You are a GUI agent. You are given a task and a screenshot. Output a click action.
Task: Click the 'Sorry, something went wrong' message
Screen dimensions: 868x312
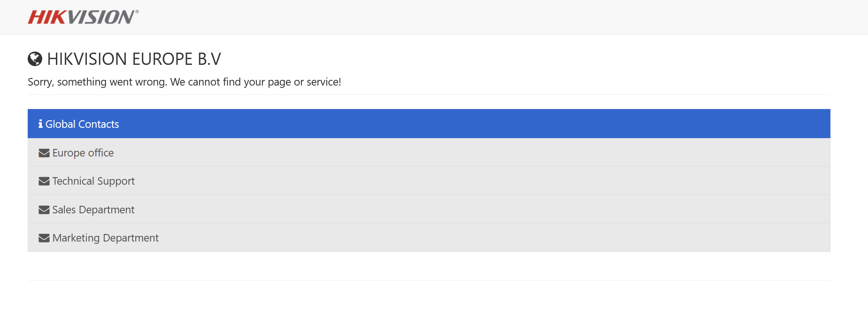(184, 82)
